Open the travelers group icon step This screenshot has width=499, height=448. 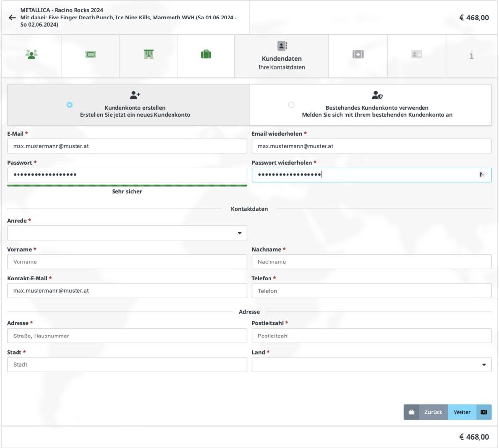coord(32,55)
